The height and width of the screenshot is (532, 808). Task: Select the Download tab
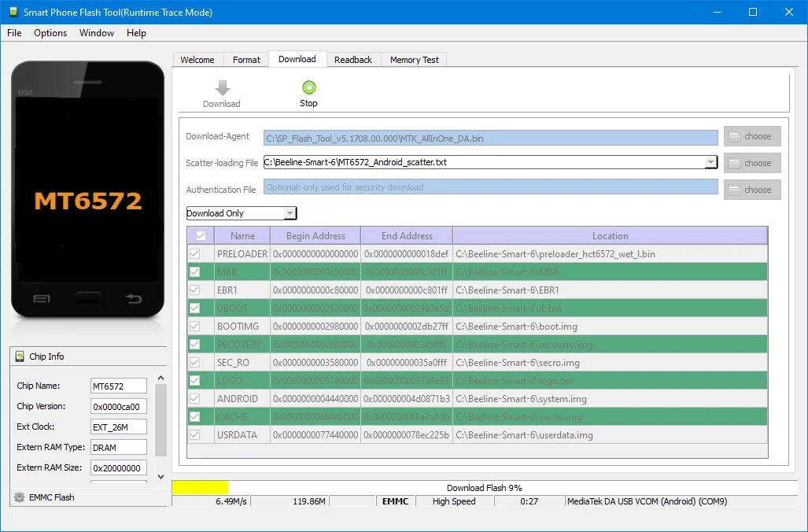[x=297, y=59]
